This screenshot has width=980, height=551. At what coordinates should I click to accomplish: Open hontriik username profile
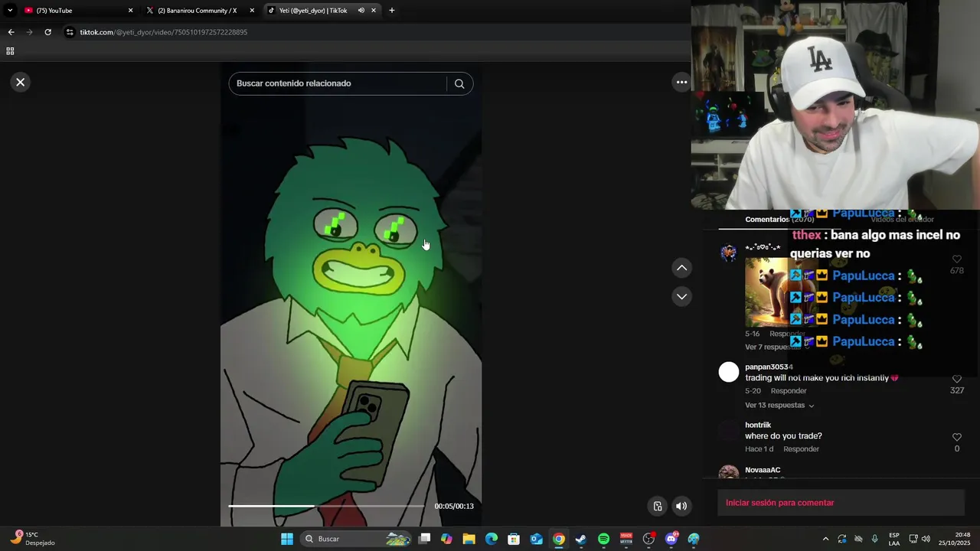click(758, 425)
